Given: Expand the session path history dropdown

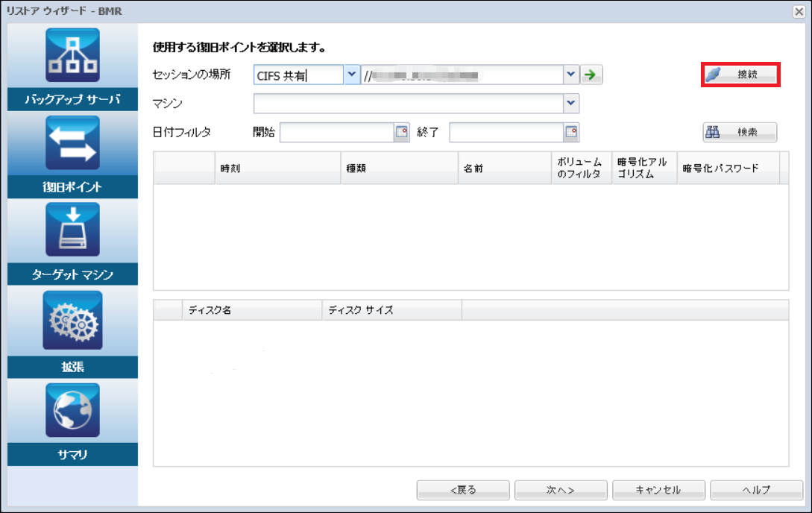Looking at the screenshot, I should pyautogui.click(x=570, y=75).
